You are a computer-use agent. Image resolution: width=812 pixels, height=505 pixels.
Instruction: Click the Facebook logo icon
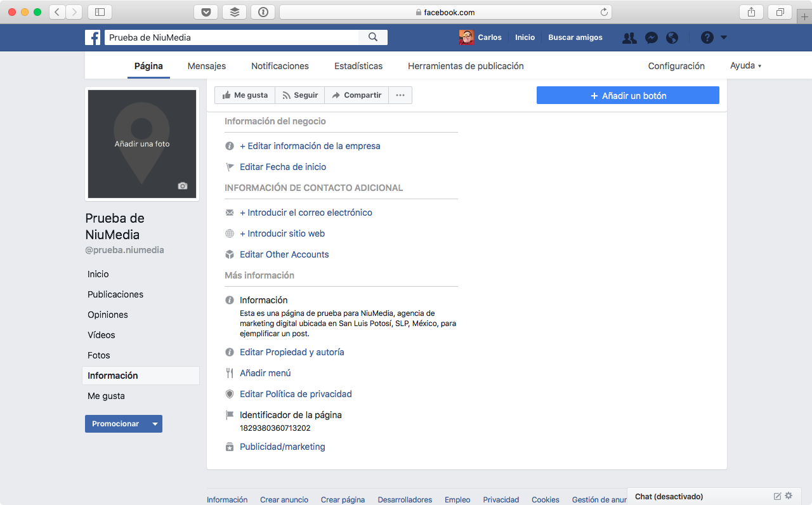pyautogui.click(x=93, y=37)
